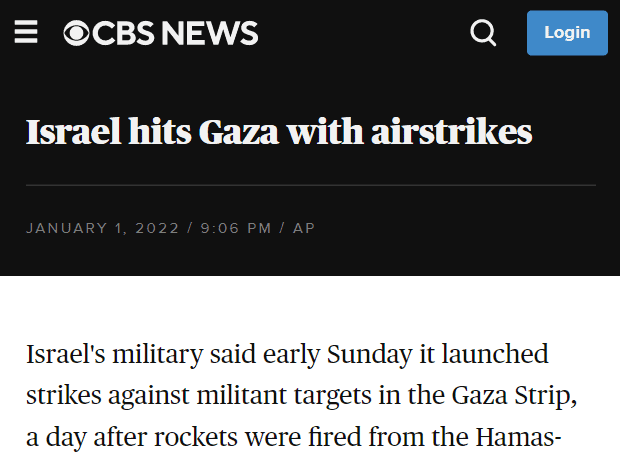This screenshot has width=620, height=452.
Task: Click 'Israel's military' at article start
Action: click(x=114, y=355)
